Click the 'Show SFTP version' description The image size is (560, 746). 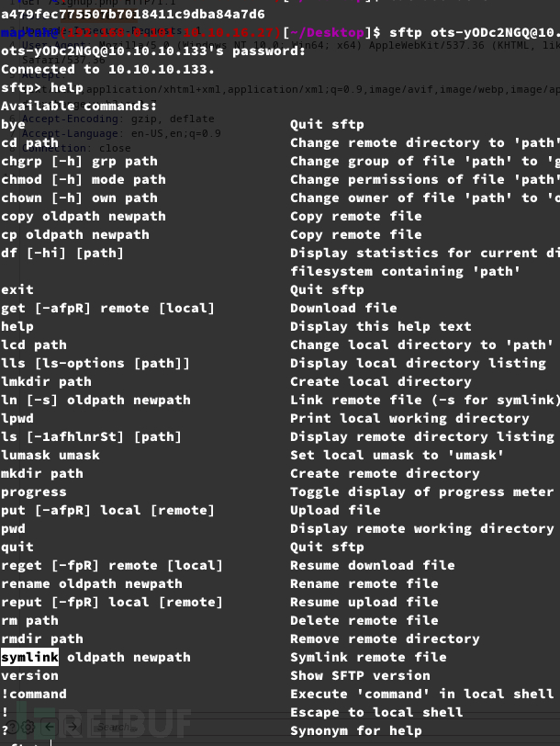pyautogui.click(x=360, y=675)
